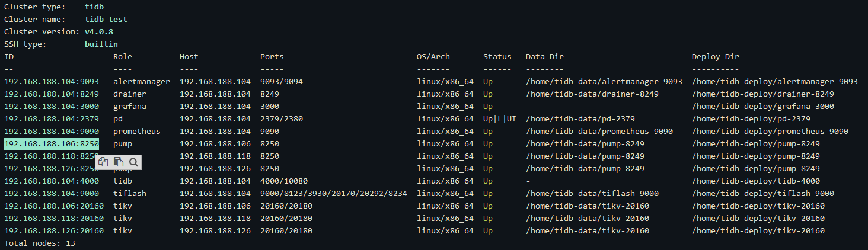Click /home/tidb-data/alertmanager-9093 path

click(604, 82)
